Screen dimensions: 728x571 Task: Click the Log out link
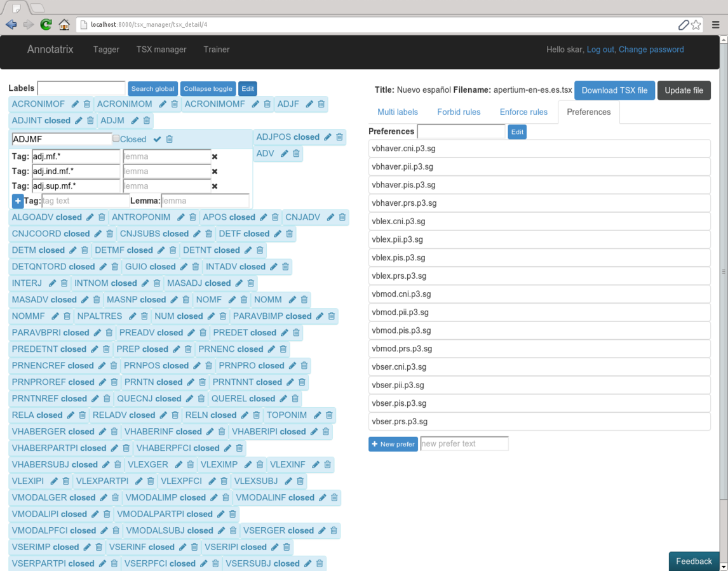[600, 50]
